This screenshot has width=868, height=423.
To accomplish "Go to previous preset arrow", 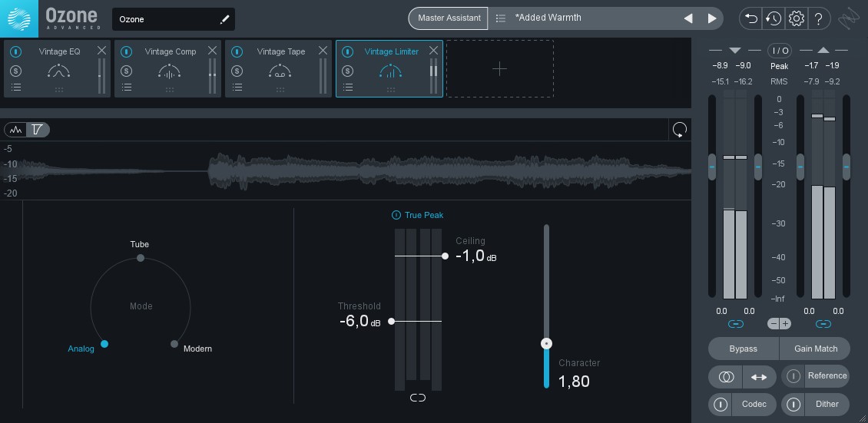I will pos(688,18).
